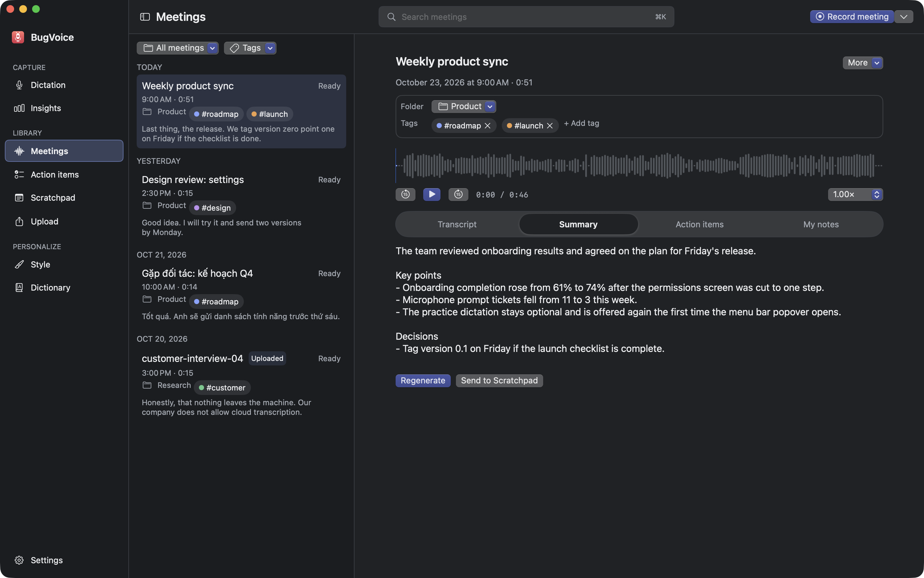Click the Record meeting button
Viewport: 924px width, 578px height.
(x=852, y=17)
